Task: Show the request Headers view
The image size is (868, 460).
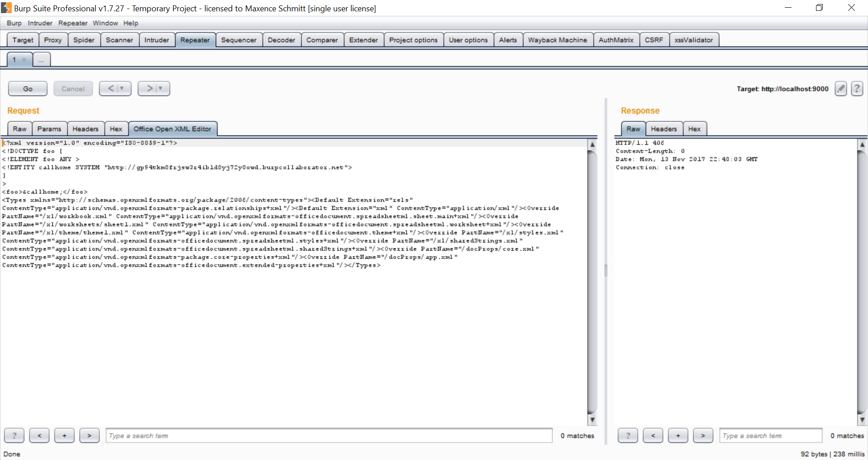Action: click(85, 129)
